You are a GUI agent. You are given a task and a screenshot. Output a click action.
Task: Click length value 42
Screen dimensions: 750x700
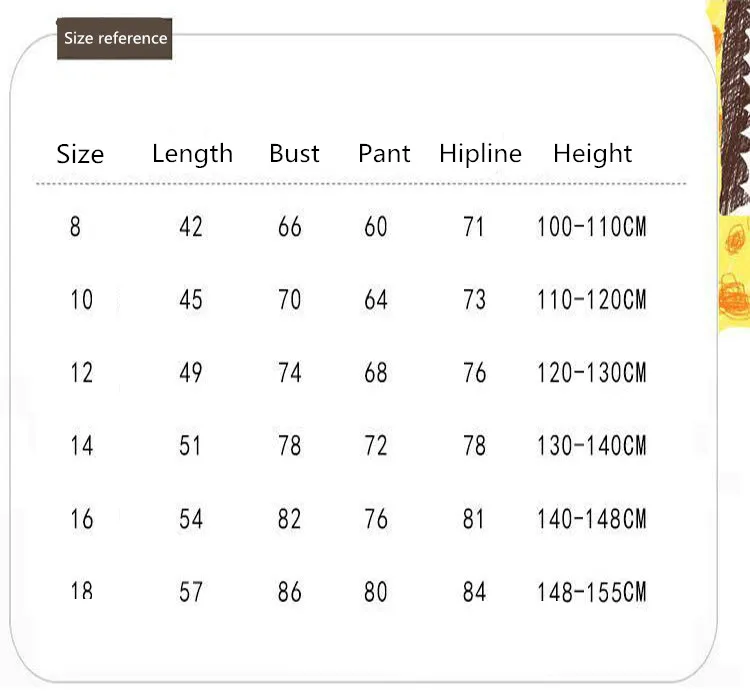click(190, 227)
